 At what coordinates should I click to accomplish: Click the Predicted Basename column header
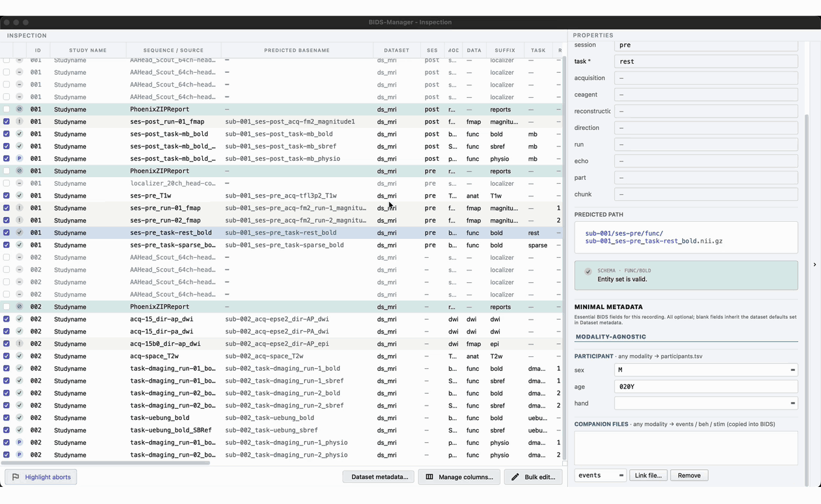[297, 51]
